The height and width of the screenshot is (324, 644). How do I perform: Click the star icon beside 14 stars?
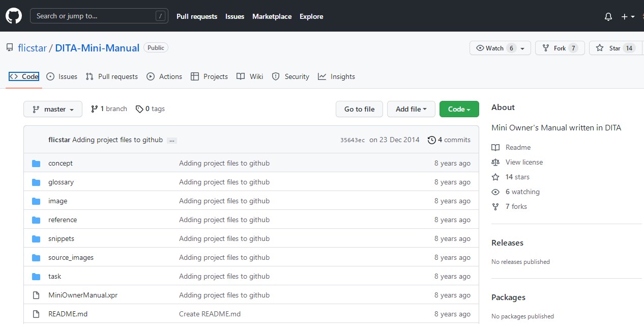[x=495, y=177]
